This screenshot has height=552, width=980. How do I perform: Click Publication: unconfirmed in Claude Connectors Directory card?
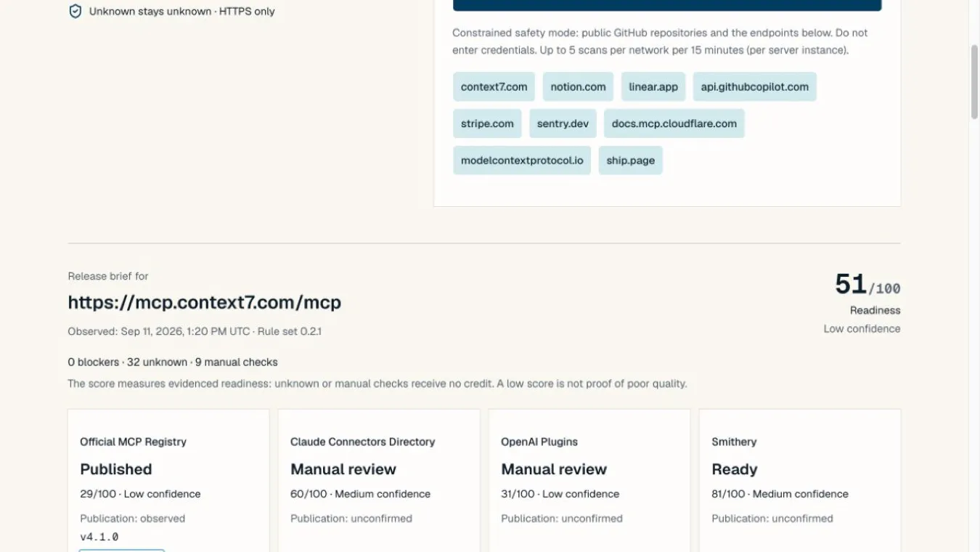click(351, 519)
